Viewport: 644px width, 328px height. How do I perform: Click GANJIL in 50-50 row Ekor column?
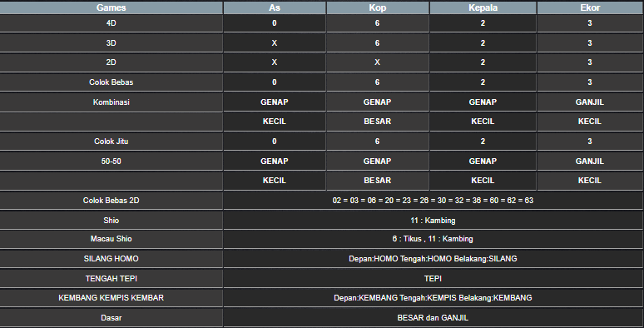(x=590, y=162)
